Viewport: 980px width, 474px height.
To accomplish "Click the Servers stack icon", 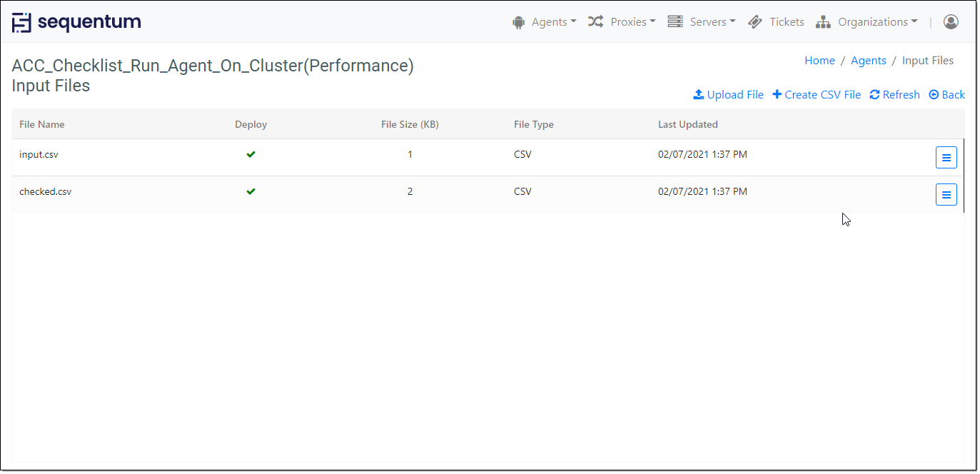I will tap(675, 22).
